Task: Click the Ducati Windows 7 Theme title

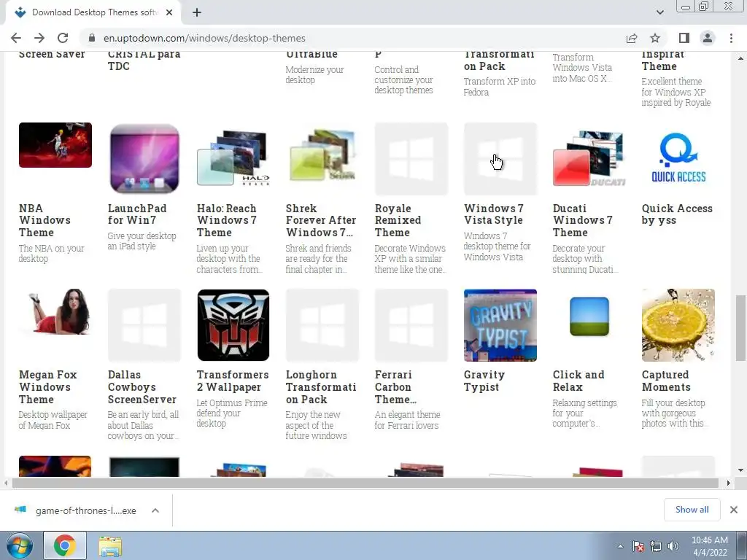Action: pyautogui.click(x=583, y=220)
